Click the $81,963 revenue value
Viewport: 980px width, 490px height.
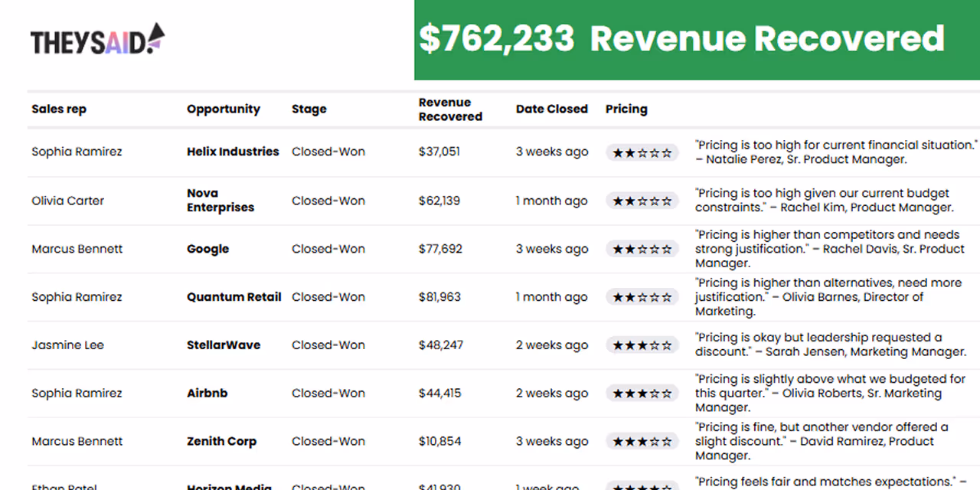439,297
